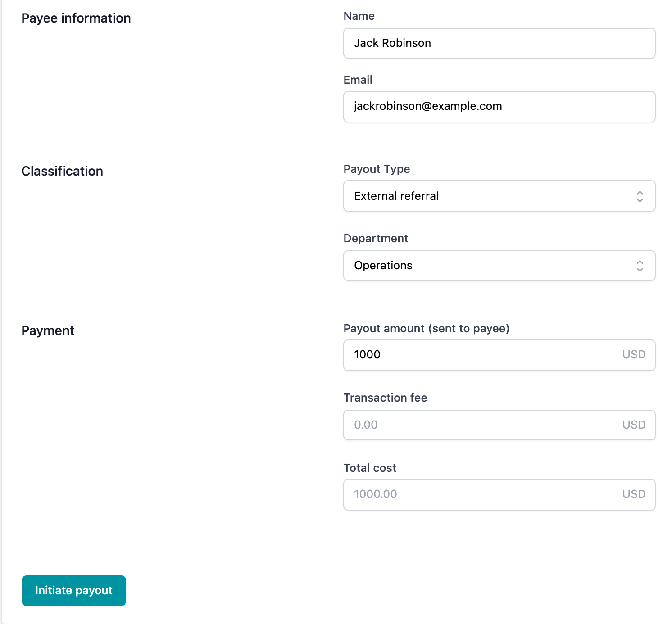Click the Department label text
This screenshot has height=624, width=672.
(376, 239)
